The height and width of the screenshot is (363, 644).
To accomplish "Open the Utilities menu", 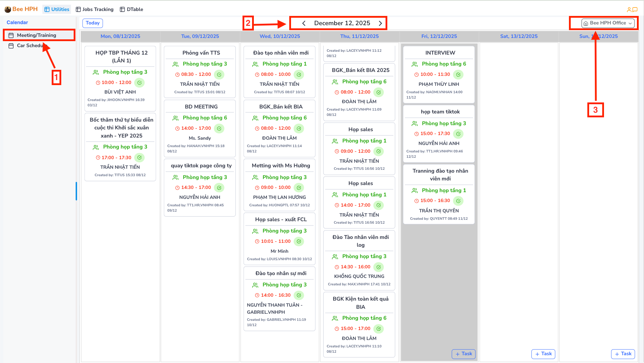I will pyautogui.click(x=57, y=9).
